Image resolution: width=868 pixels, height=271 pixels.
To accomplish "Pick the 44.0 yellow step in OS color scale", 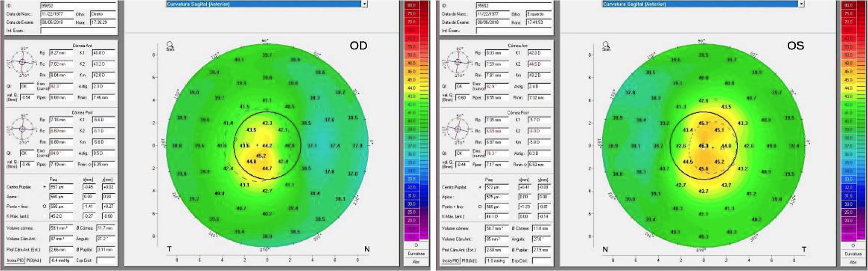I will point(848,88).
